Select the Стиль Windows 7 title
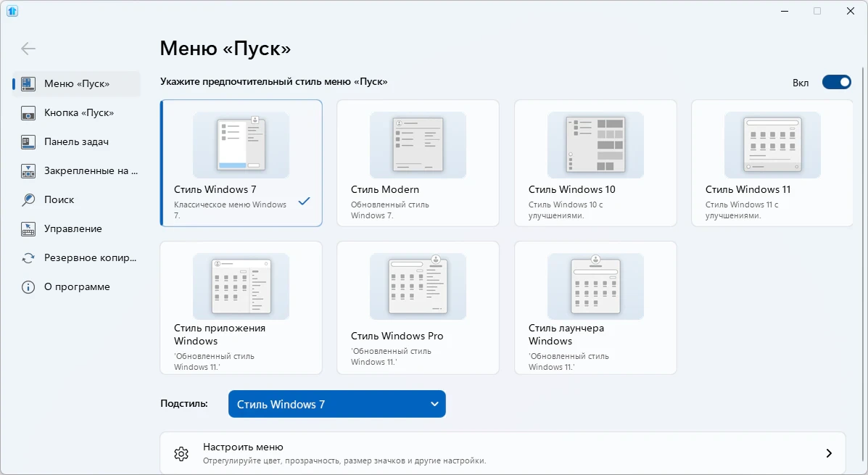 pos(215,189)
